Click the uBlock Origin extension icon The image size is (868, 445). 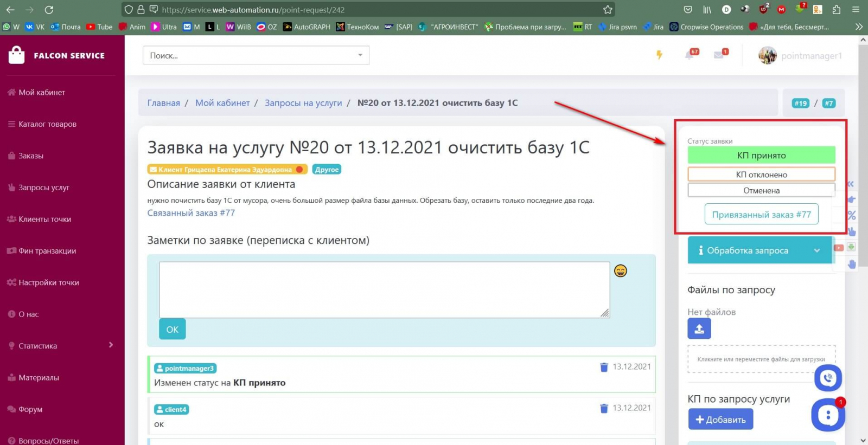763,9
